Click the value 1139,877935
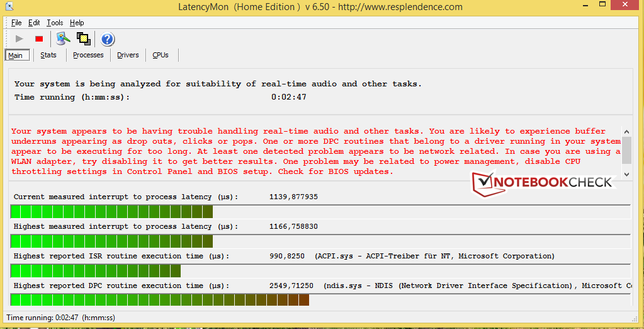The height and width of the screenshot is (329, 644). (x=293, y=197)
